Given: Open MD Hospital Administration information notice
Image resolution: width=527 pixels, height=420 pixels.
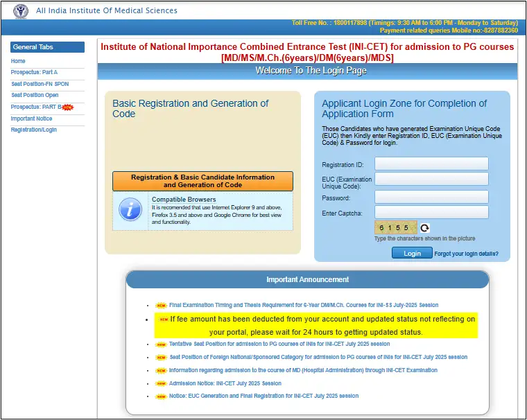Looking at the screenshot, I should click(x=303, y=370).
